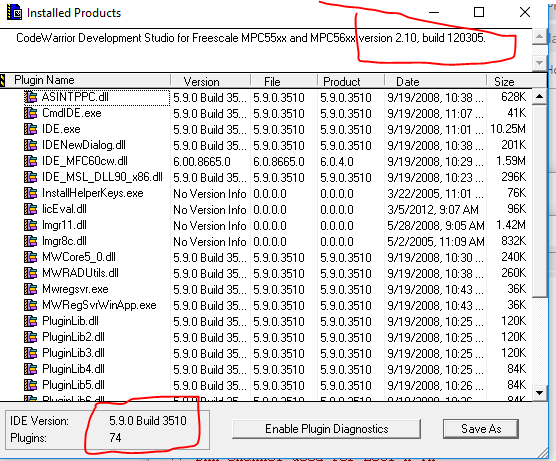Select the IDE_MFC60cw.dll file name
The width and height of the screenshot is (556, 461).
85,161
